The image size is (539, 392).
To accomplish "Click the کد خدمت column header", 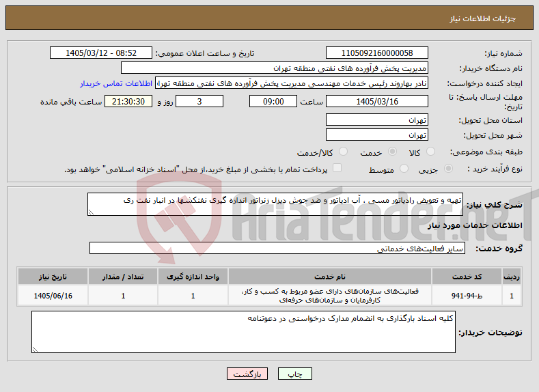I will [x=467, y=277].
